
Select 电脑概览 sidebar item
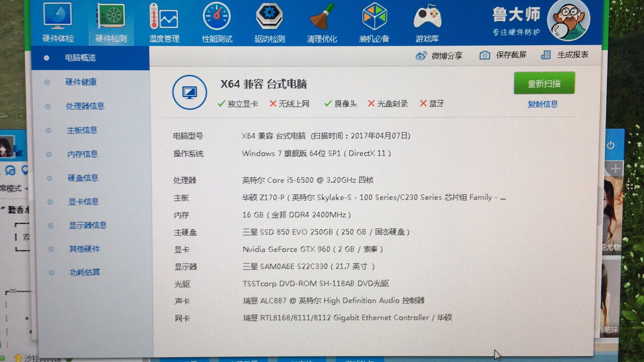(80, 58)
